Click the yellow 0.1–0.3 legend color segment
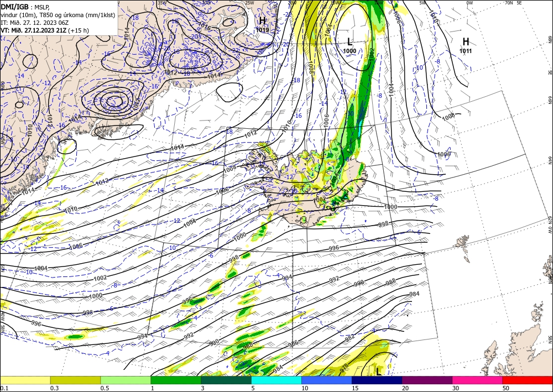The height and width of the screenshot is (392, 553). [x=25, y=380]
